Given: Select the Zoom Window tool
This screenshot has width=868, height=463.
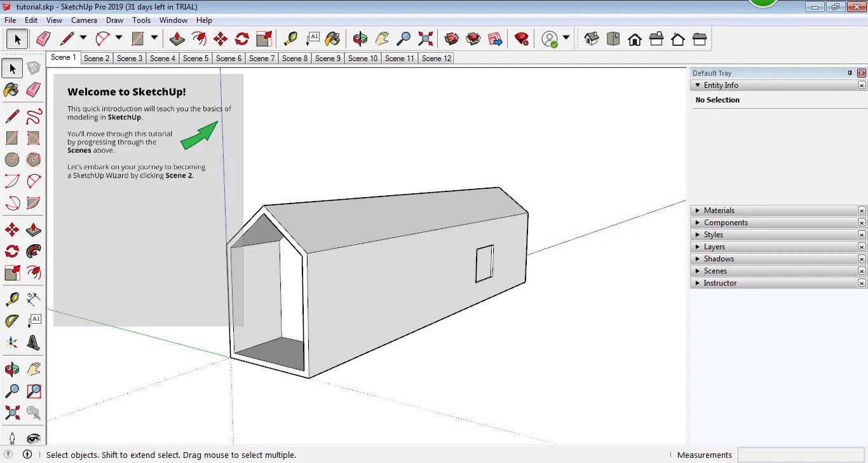Looking at the screenshot, I should [x=34, y=390].
